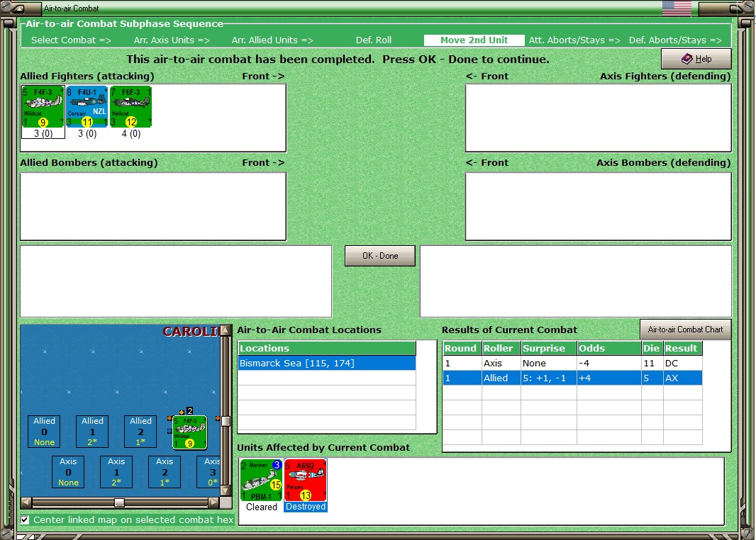The height and width of the screenshot is (540, 756).
Task: Click the F4F-3 Wildcat counter on map
Action: click(x=190, y=432)
